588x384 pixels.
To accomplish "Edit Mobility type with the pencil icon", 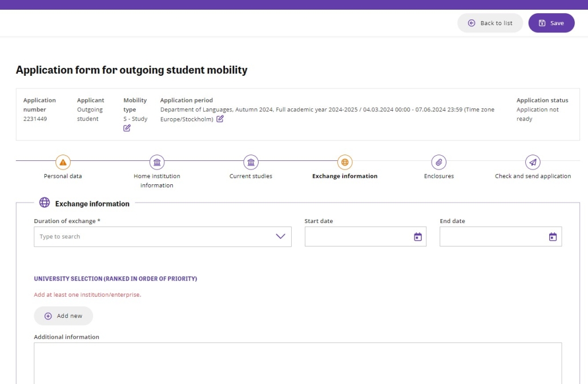I will pos(127,128).
